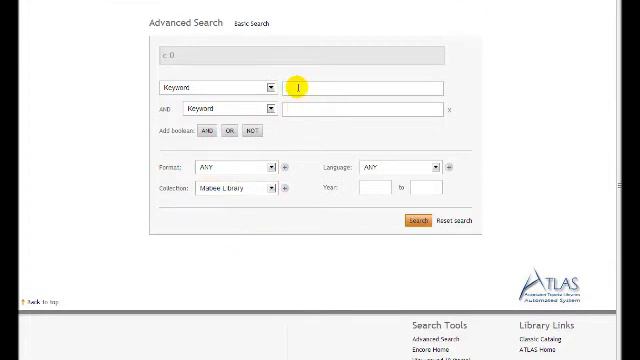Click plus icon next to Language
The width and height of the screenshot is (640, 360).
[449, 167]
